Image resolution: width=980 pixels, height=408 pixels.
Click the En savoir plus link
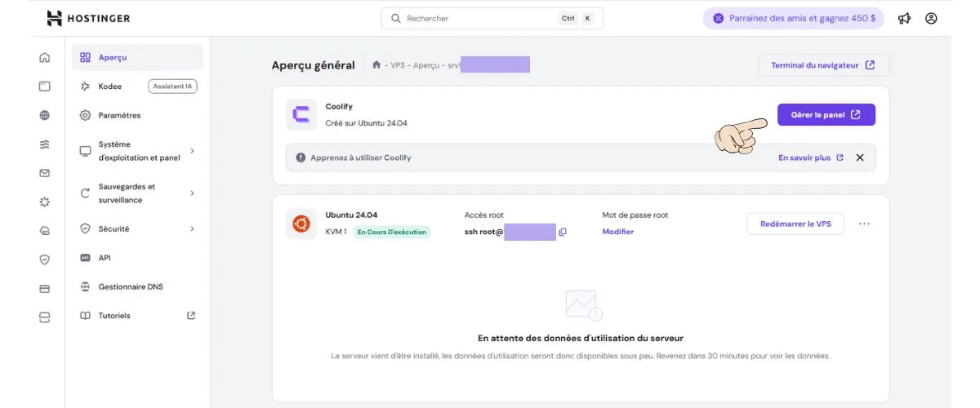click(x=811, y=157)
